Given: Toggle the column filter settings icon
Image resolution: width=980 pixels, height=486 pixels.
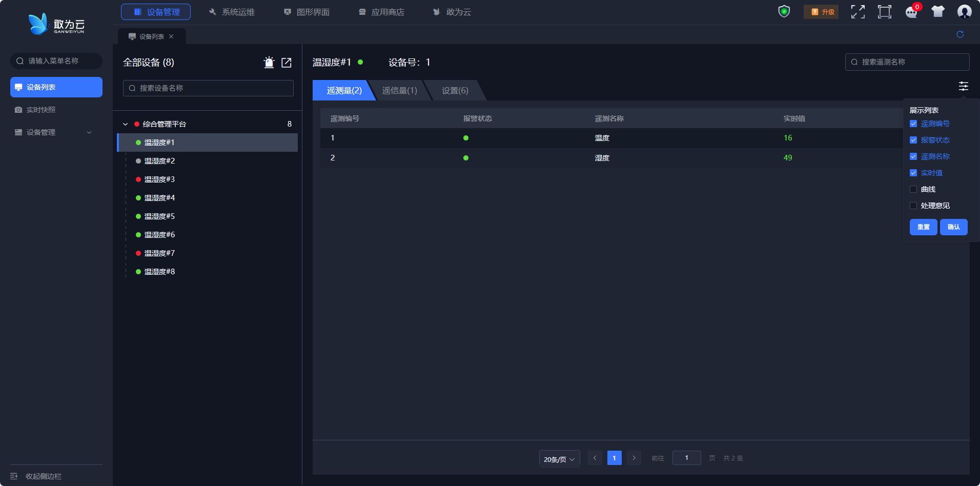Looking at the screenshot, I should pyautogui.click(x=964, y=86).
